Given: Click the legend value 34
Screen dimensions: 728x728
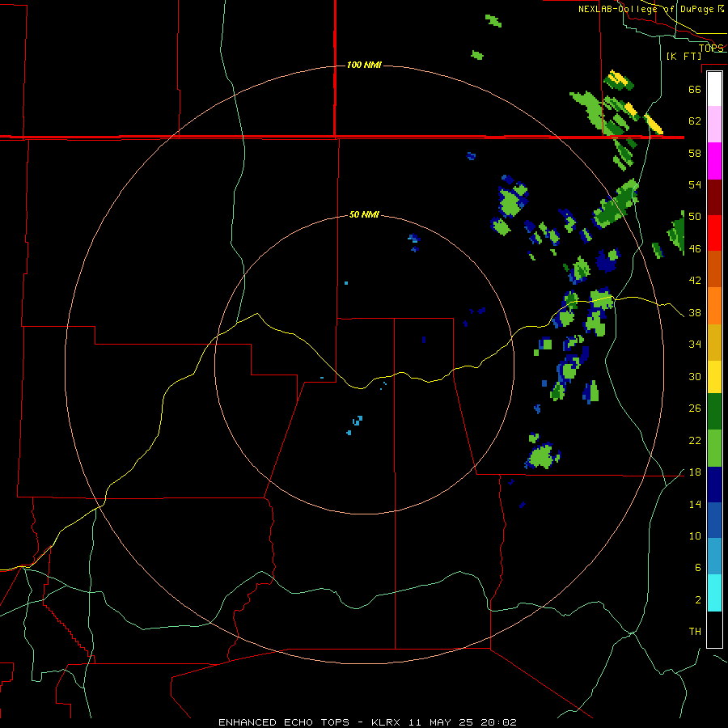Looking at the screenshot, I should (695, 345).
